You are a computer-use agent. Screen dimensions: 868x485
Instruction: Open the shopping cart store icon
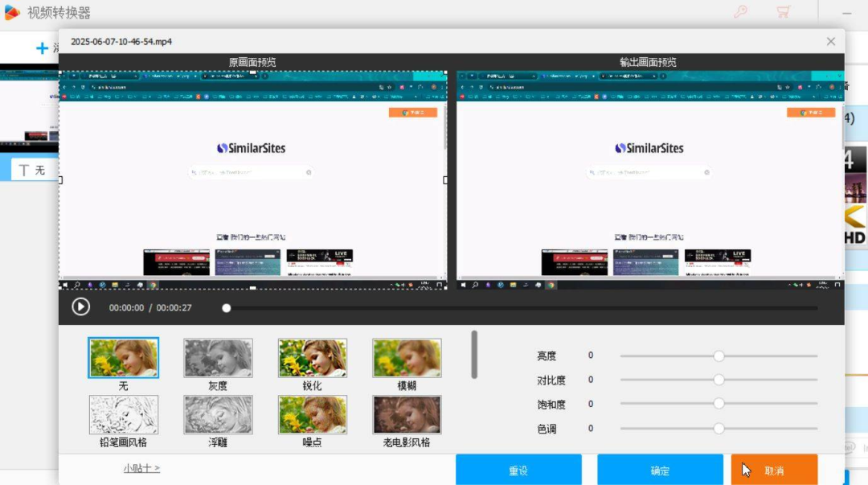(x=783, y=12)
